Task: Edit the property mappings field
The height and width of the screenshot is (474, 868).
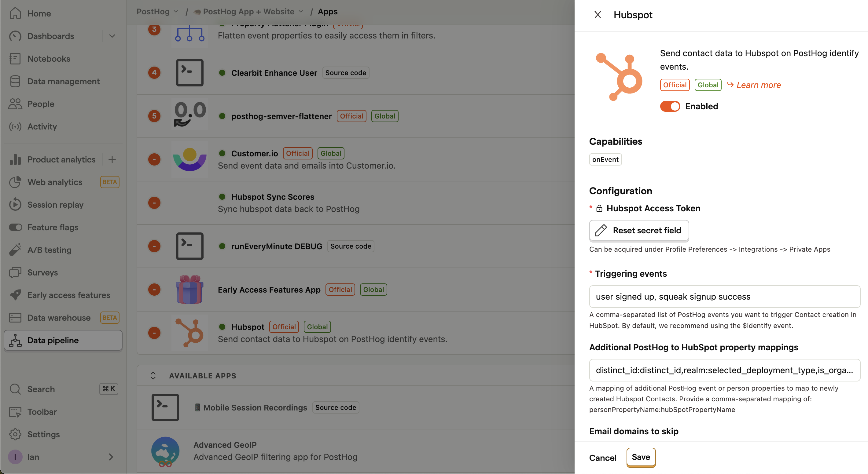Action: point(724,370)
